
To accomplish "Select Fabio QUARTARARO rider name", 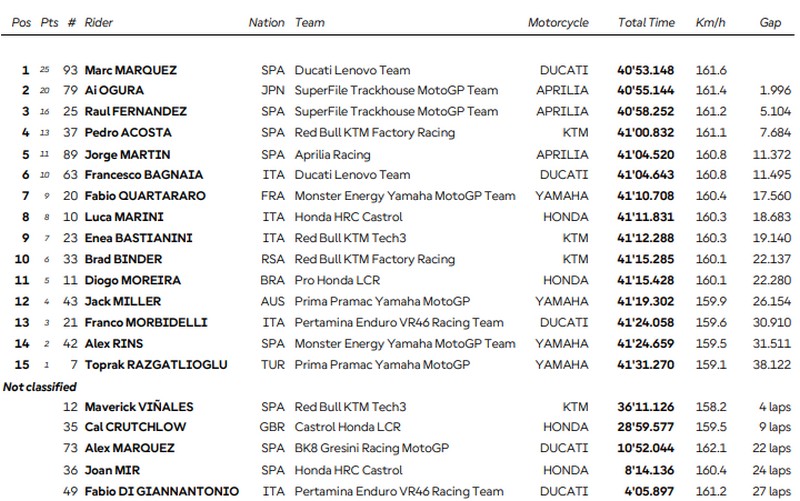I will pyautogui.click(x=145, y=196).
